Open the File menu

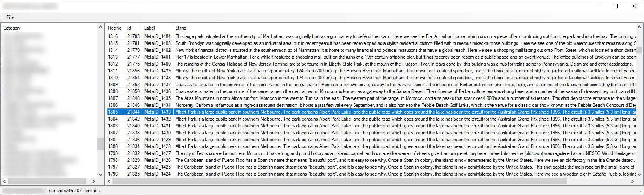(10, 17)
